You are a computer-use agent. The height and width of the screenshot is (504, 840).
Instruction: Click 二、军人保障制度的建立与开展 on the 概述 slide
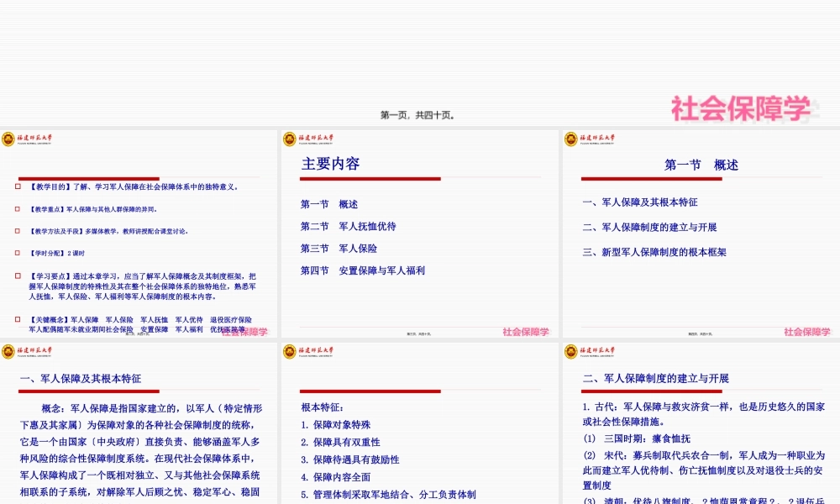point(651,227)
